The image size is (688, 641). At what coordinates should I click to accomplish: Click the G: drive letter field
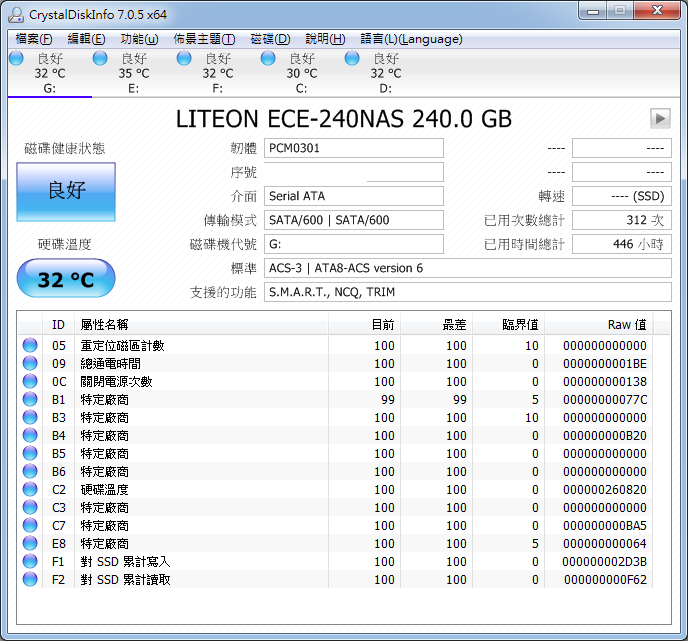tap(354, 244)
